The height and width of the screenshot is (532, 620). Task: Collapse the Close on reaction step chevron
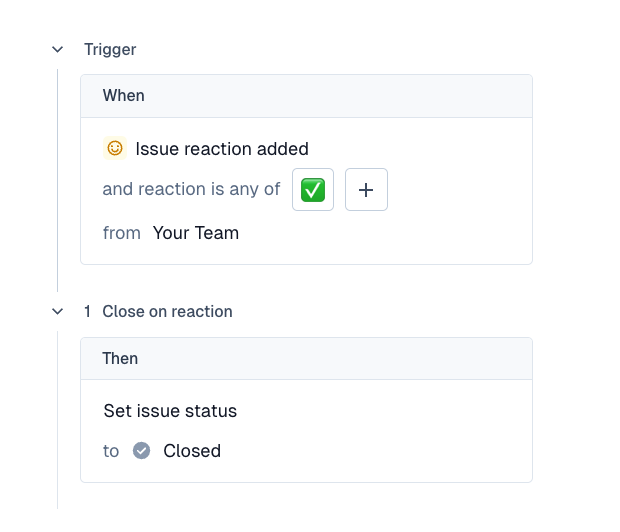tap(58, 312)
